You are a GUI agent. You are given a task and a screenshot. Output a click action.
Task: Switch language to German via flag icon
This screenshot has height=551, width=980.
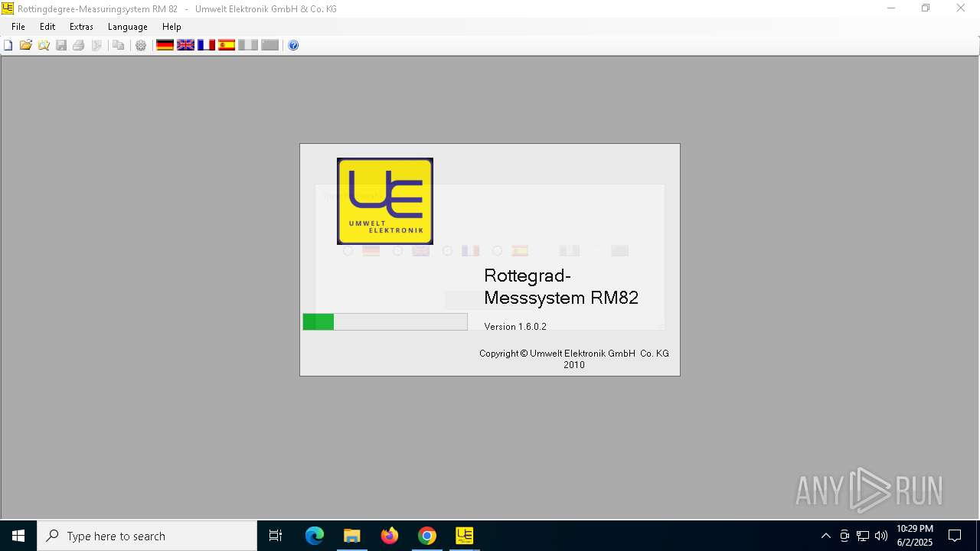coord(165,45)
